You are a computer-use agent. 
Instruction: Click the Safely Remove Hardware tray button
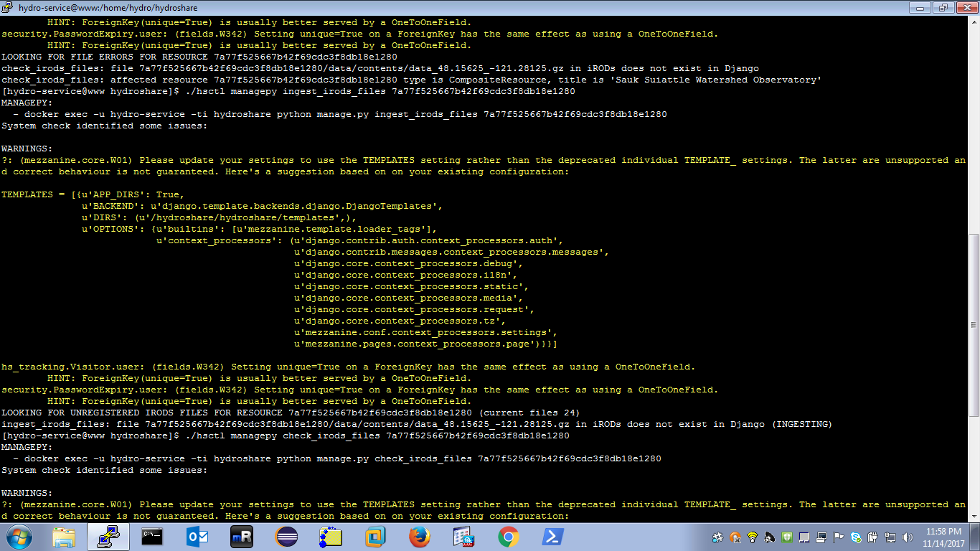tap(872, 539)
